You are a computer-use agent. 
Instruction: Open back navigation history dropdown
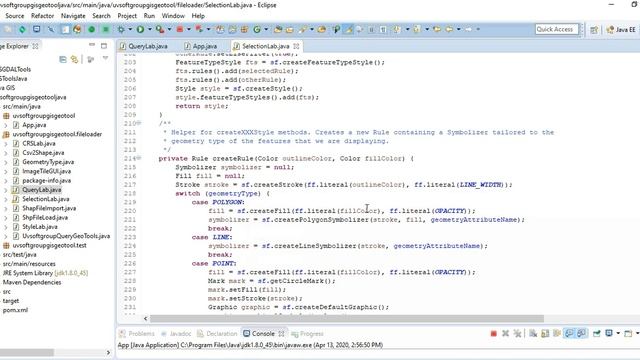[458, 29]
